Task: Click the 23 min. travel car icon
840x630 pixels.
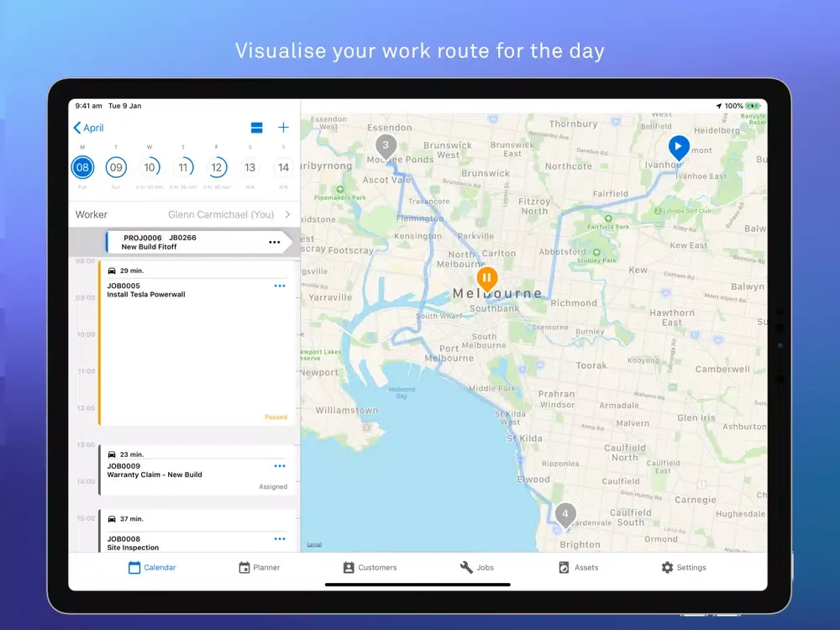Action: 112,454
